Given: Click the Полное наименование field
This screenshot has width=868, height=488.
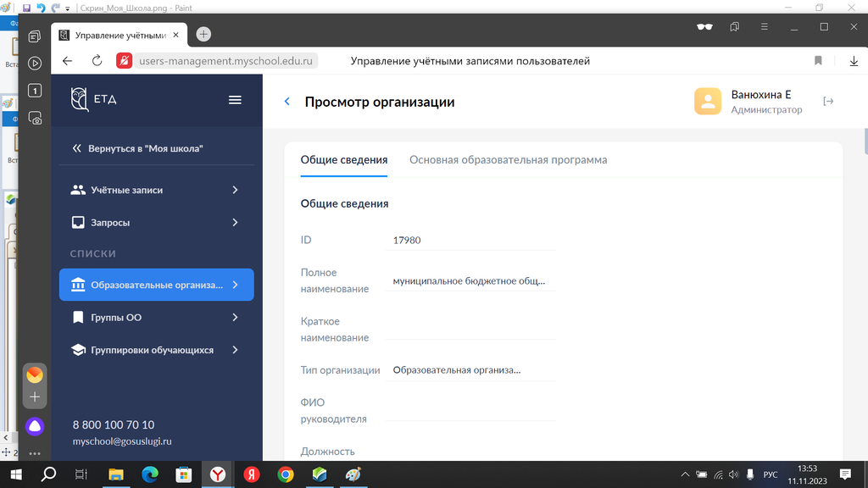Looking at the screenshot, I should pos(470,280).
